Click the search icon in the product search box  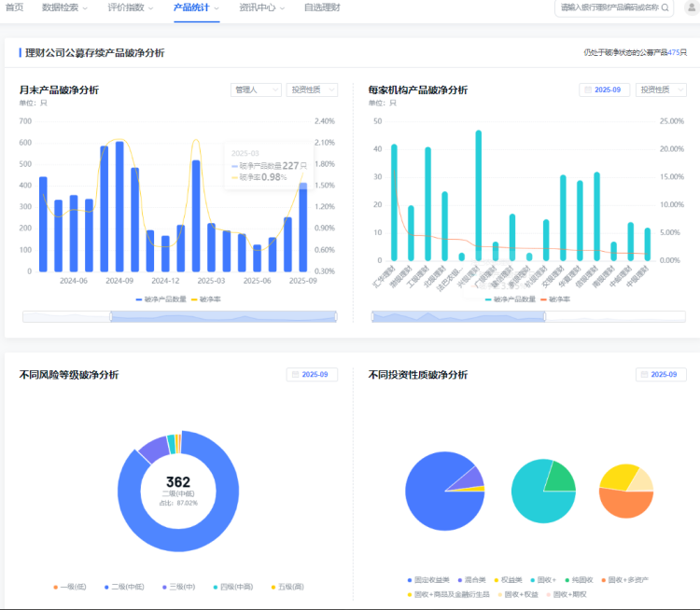665,7
